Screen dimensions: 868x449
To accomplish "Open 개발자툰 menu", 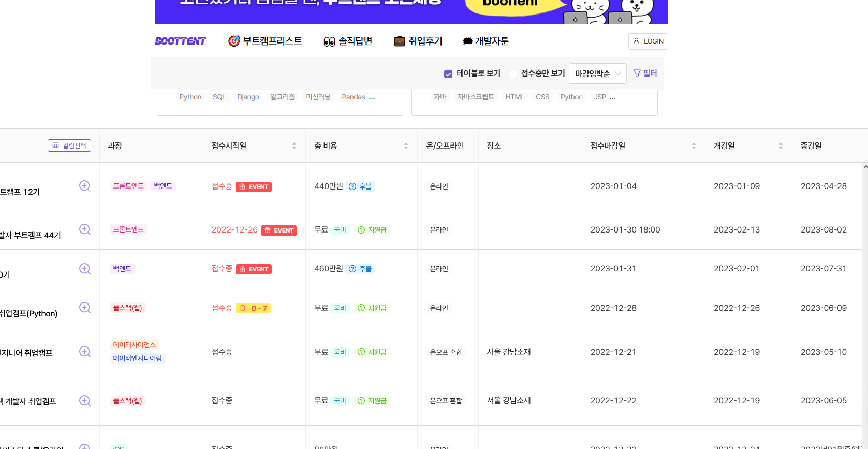I will (486, 41).
